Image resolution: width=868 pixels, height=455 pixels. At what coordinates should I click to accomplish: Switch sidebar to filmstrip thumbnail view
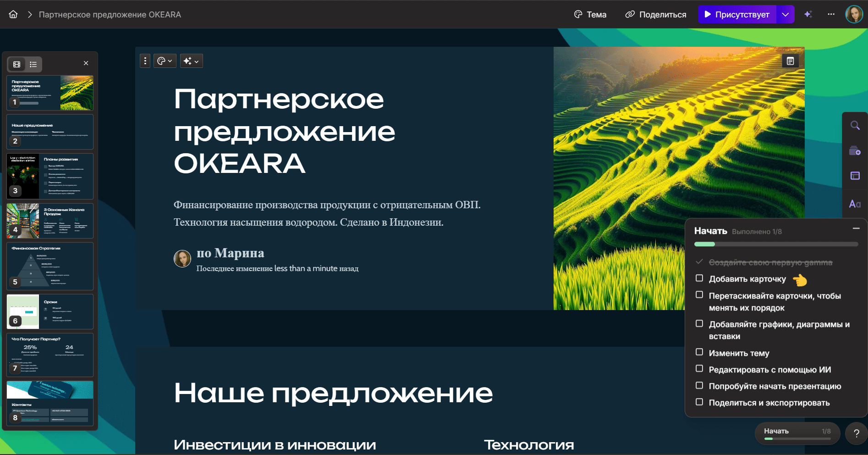[x=17, y=64]
